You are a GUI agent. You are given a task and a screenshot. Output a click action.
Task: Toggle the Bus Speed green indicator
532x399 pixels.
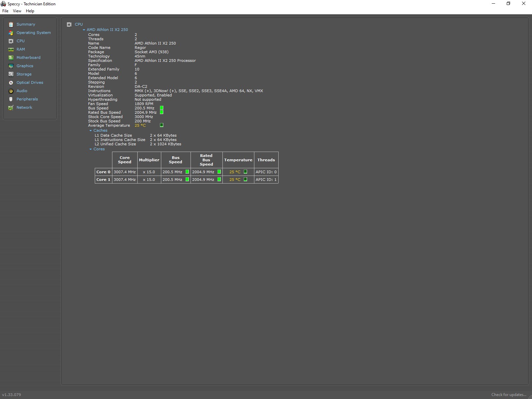pos(162,108)
